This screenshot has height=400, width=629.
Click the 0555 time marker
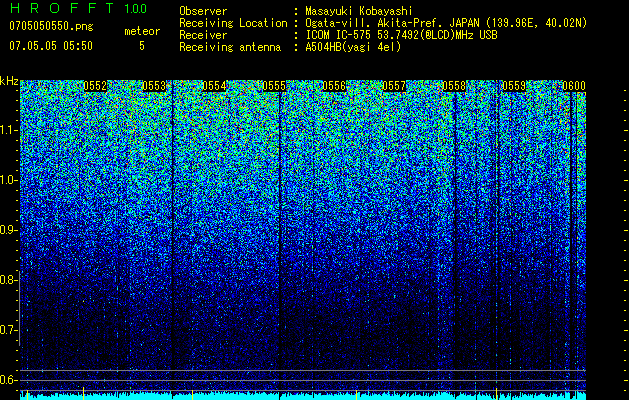(274, 86)
